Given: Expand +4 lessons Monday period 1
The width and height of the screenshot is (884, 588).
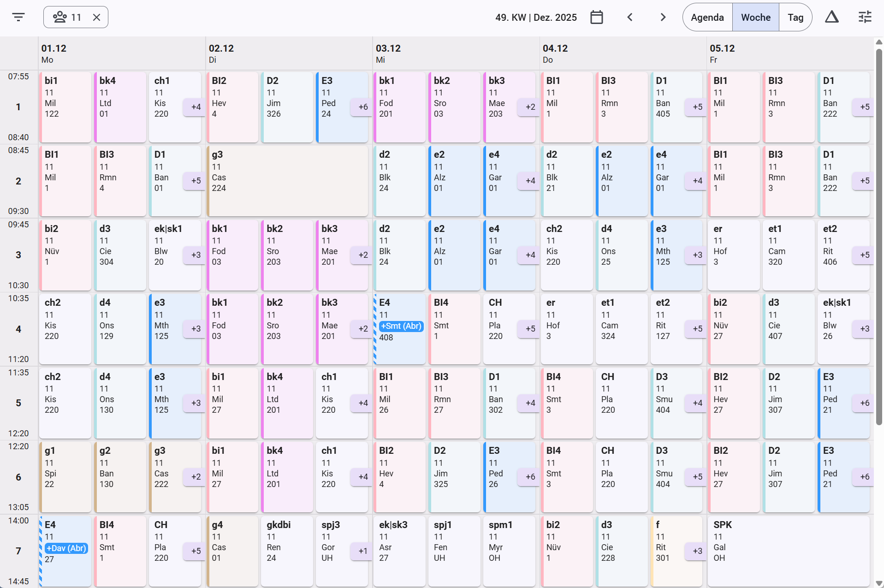Looking at the screenshot, I should point(196,107).
